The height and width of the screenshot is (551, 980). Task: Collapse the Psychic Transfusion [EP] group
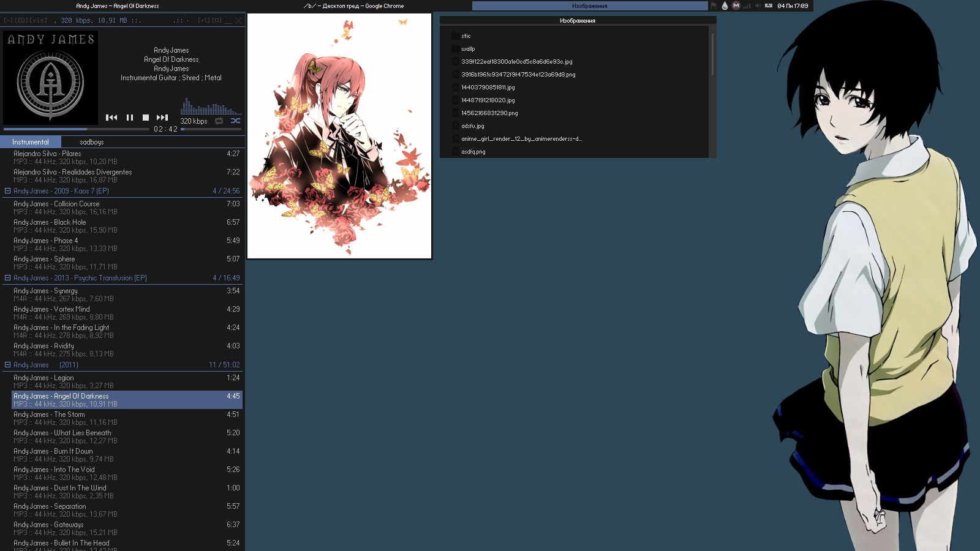click(x=7, y=278)
